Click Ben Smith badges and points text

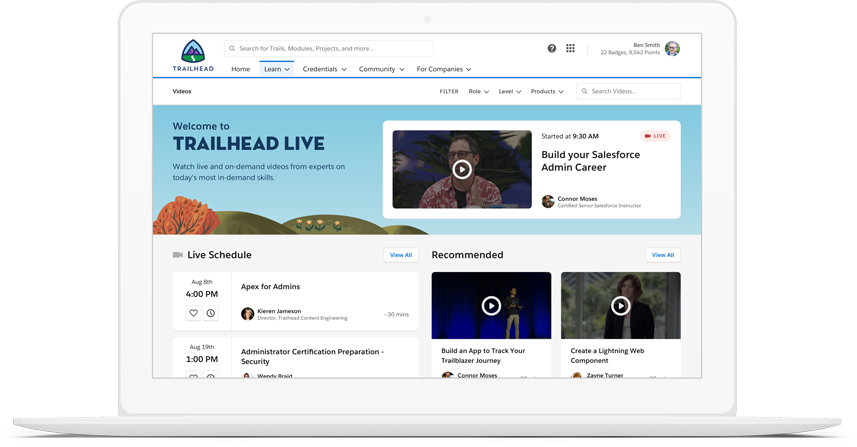click(630, 52)
